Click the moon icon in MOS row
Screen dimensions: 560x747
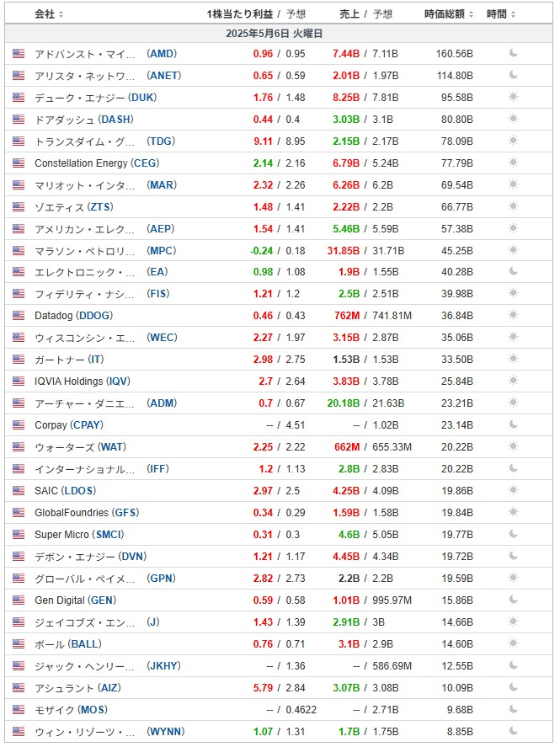click(514, 710)
